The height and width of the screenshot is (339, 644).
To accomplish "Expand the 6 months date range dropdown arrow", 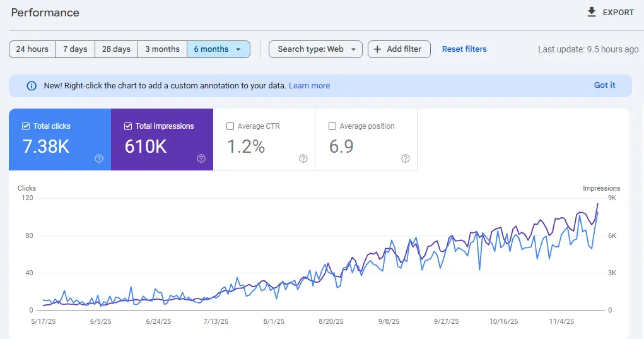I will (238, 49).
